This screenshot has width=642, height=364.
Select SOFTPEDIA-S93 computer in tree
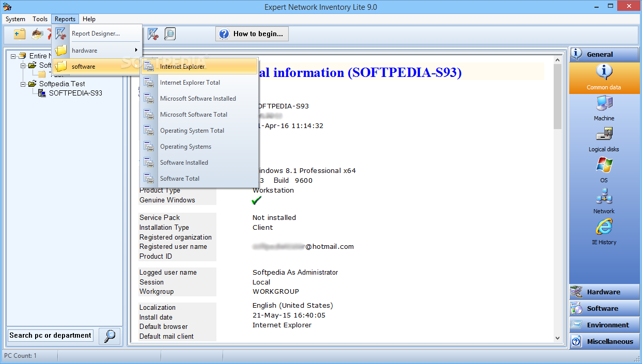point(75,93)
